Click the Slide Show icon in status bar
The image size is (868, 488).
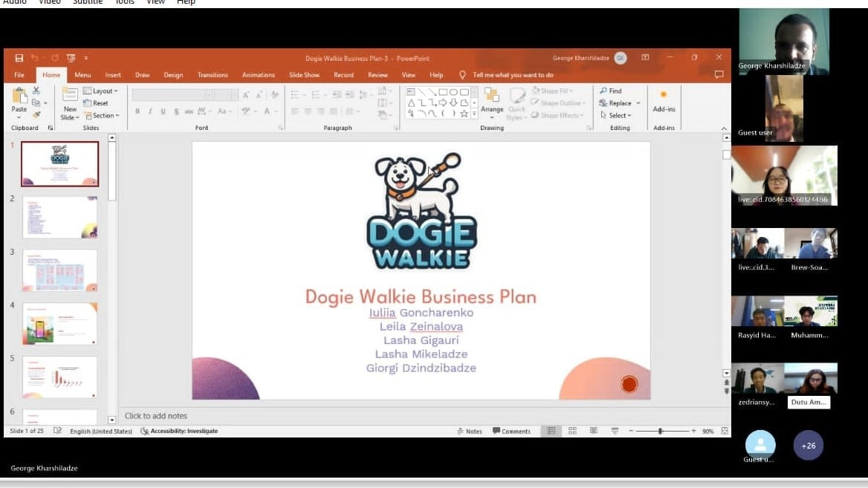615,431
